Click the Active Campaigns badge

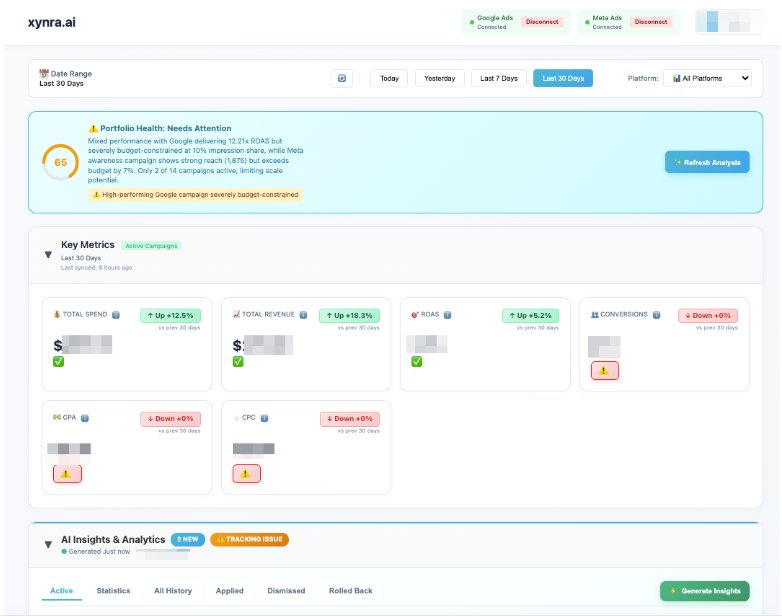click(x=151, y=246)
